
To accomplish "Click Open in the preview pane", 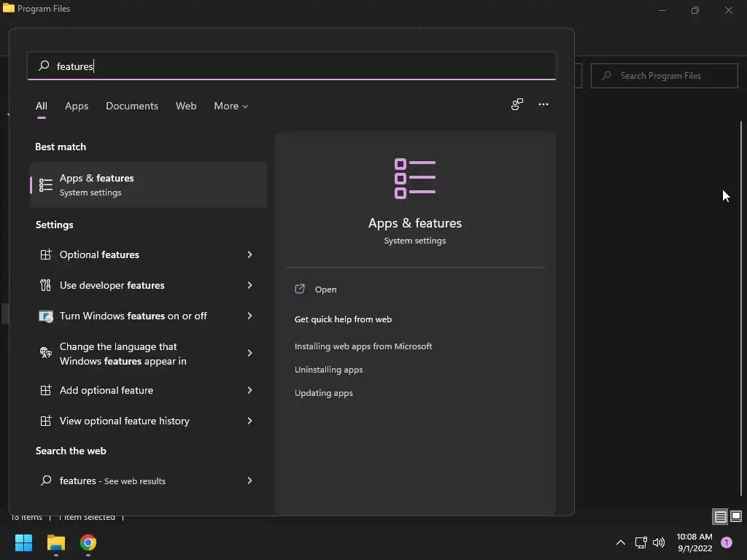I will click(x=325, y=289).
